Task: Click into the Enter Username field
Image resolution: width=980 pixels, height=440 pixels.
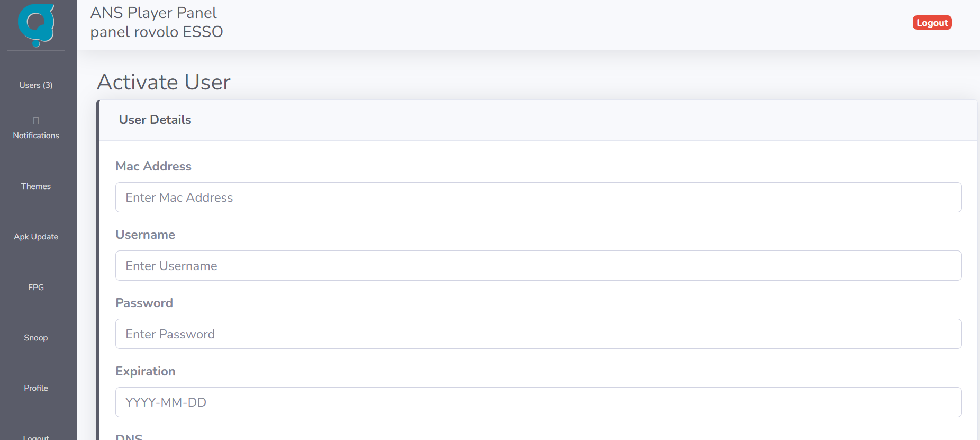Action: coord(538,266)
